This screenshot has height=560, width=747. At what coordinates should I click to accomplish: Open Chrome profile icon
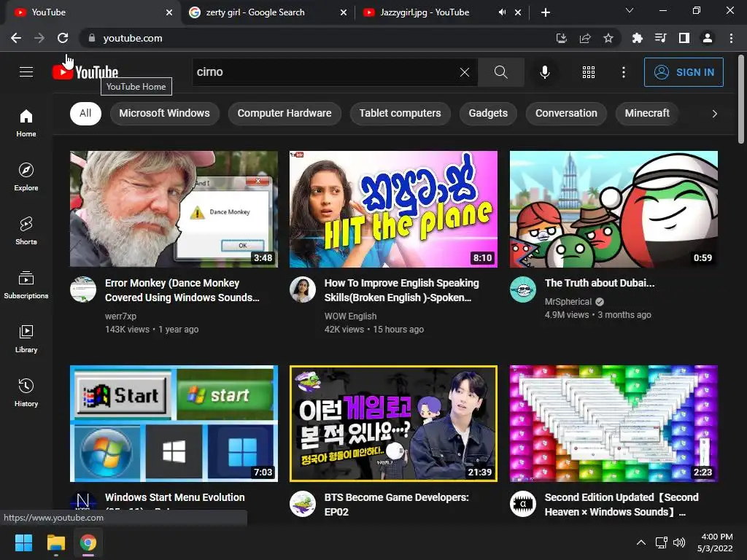pos(708,38)
